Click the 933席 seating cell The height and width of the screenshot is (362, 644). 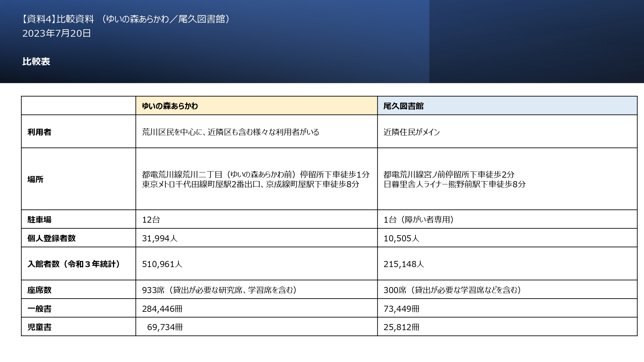219,290
